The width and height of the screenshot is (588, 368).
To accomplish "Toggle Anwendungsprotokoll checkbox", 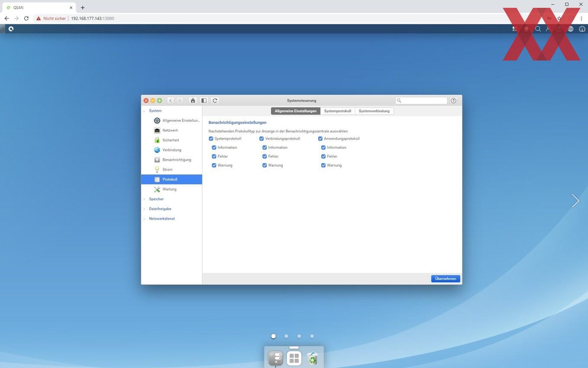I will pyautogui.click(x=320, y=139).
